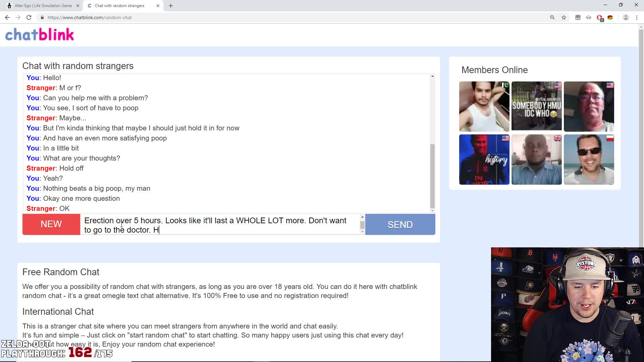
Task: Open SOMEBODY HMU member thumbnail
Action: (536, 106)
